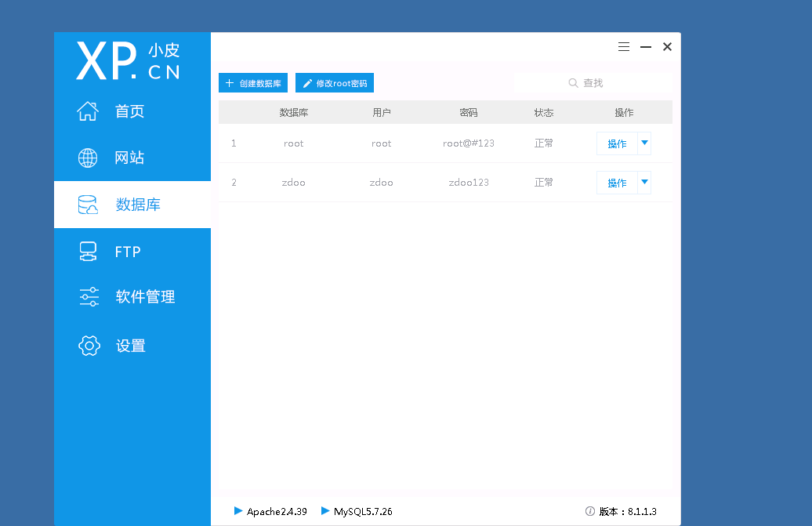Click the 查找 search field
Screen dimensions: 812x526
tap(593, 83)
